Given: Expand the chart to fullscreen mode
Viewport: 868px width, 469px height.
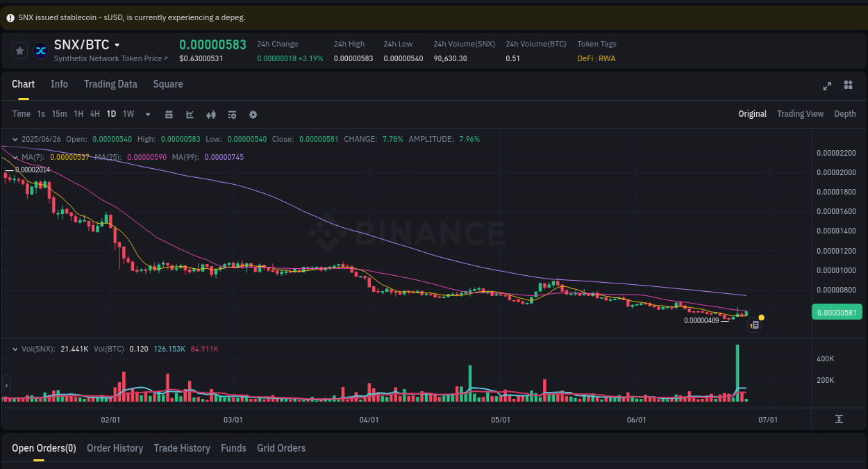Looking at the screenshot, I should 827,85.
